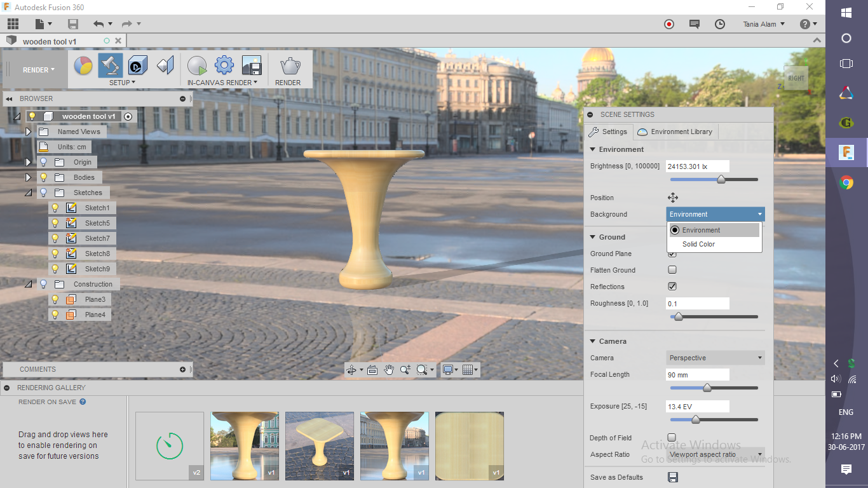Start the In-Canvas Render play icon
Screen dimensions: 868x488
tap(197, 65)
